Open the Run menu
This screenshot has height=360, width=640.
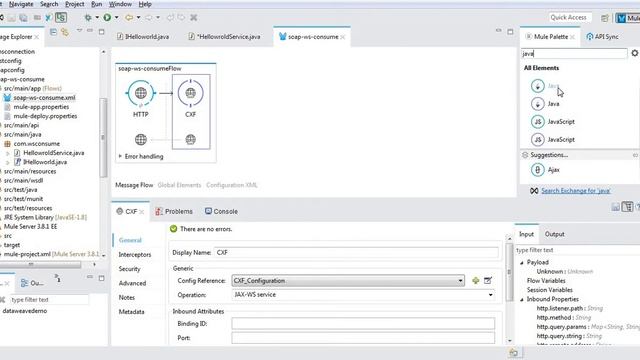pyautogui.click(x=97, y=4)
